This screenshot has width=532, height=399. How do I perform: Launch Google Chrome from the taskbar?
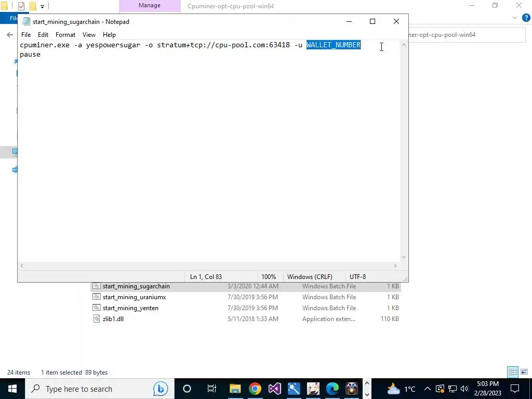255,389
